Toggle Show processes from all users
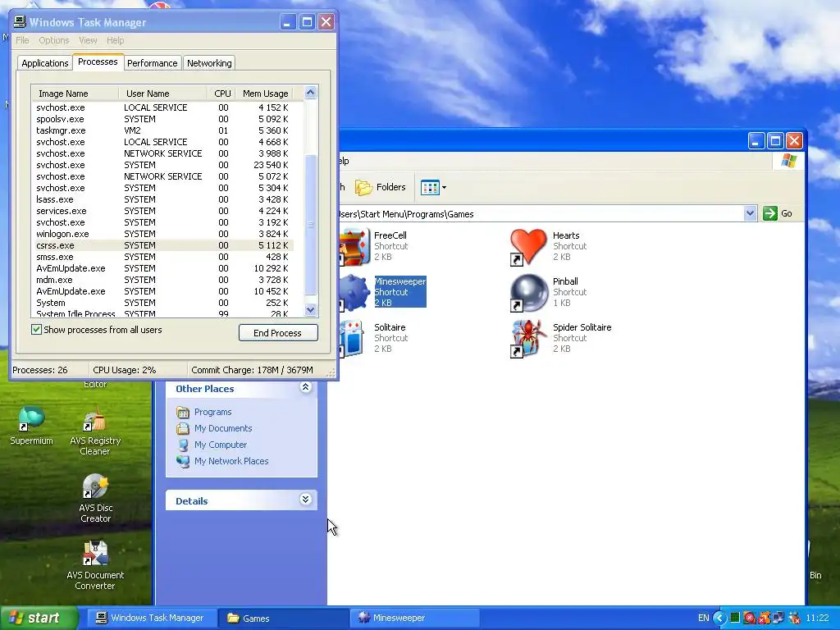Screen dimensions: 840x630 (36, 330)
